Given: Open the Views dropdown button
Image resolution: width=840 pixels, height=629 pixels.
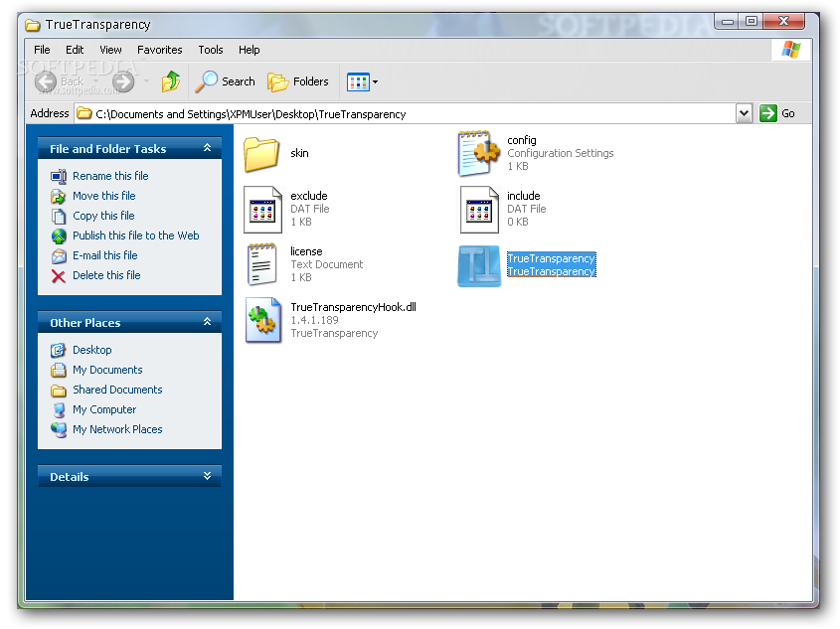Looking at the screenshot, I should [362, 81].
